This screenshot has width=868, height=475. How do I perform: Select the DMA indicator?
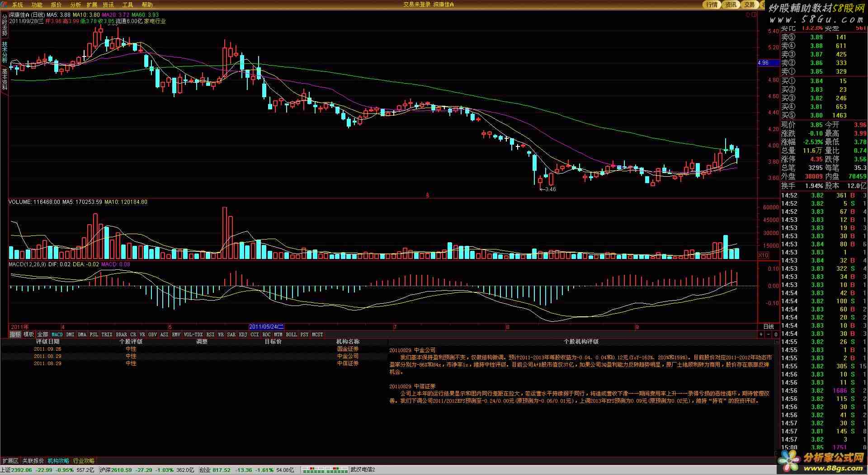[82, 334]
